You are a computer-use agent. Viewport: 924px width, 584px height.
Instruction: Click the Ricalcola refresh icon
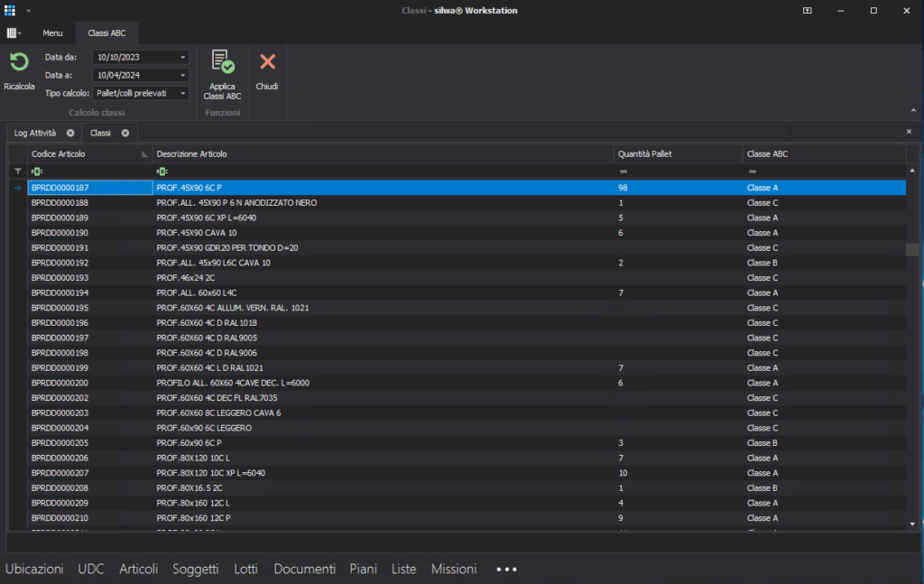[18, 62]
